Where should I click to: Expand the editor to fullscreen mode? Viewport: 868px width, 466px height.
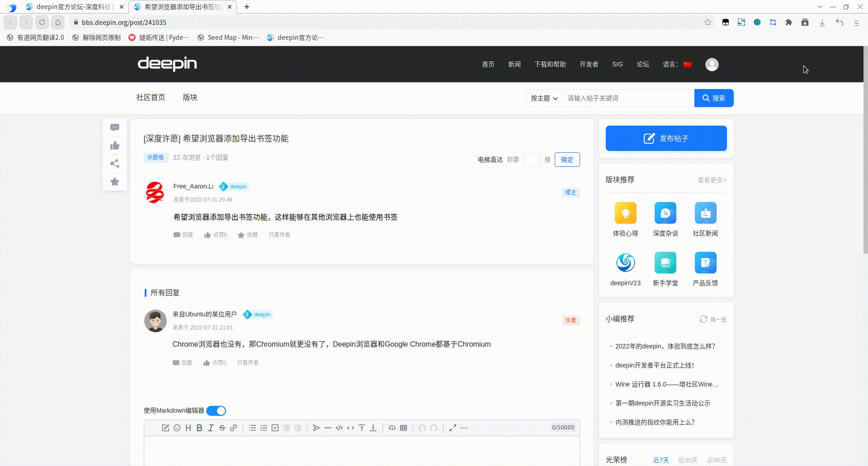[453, 428]
